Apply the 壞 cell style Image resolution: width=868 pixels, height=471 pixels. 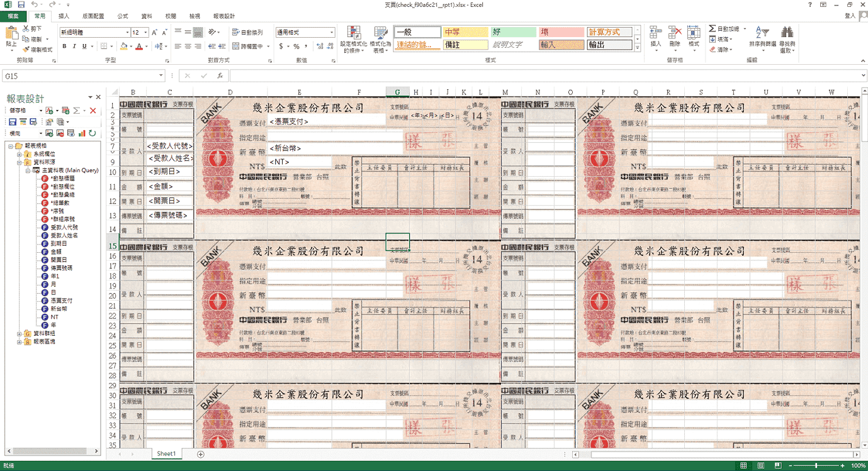click(x=561, y=32)
